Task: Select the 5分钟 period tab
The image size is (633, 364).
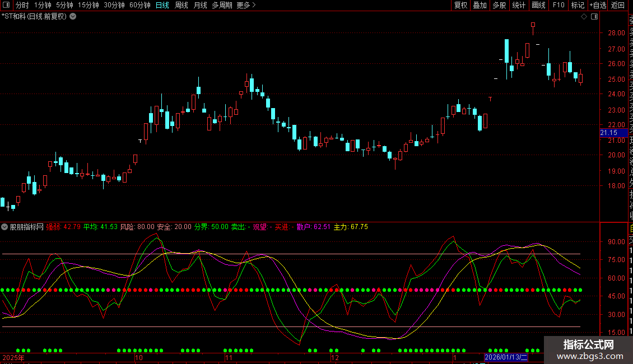Action: 64,5
